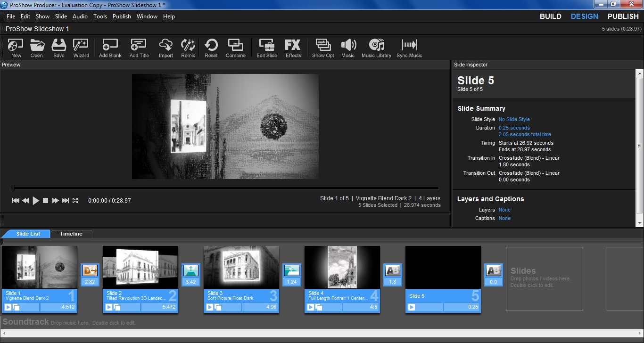Click the 0.25 seconds duration link
This screenshot has width=644, height=343.
pyautogui.click(x=514, y=128)
